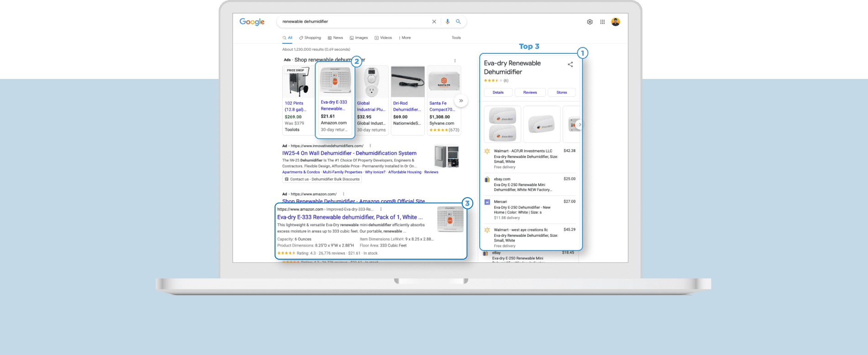The width and height of the screenshot is (868, 355).
Task: Click the Google logo
Action: (252, 22)
